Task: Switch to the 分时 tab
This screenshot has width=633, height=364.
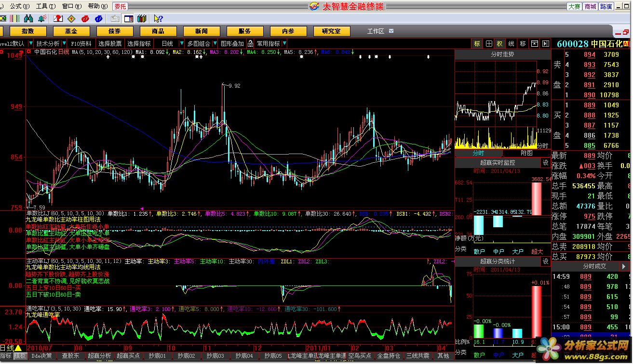Action: [x=478, y=153]
